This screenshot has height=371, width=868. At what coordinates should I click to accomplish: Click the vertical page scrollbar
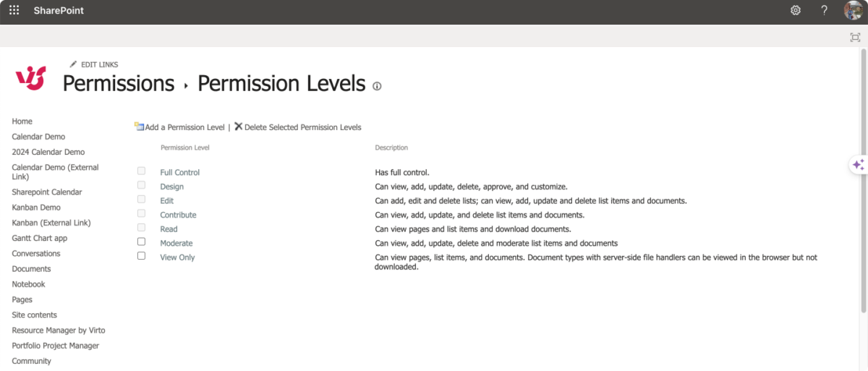pos(862,181)
